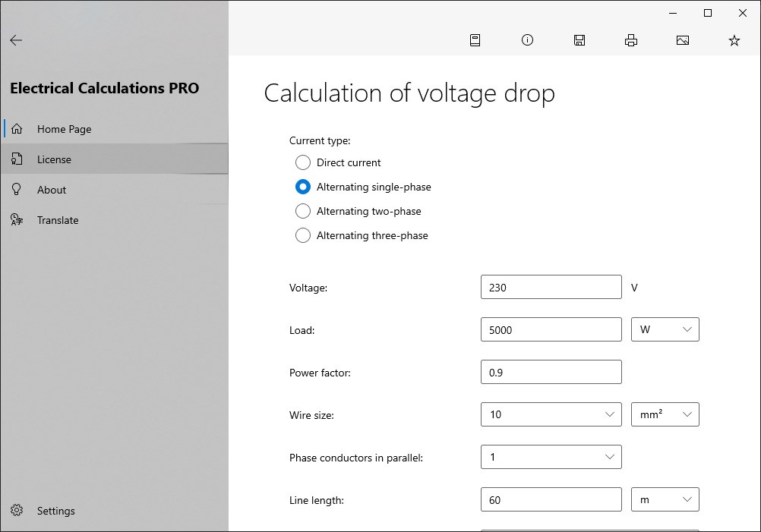761x532 pixels.
Task: Click the favorite star icon
Action: click(x=734, y=41)
